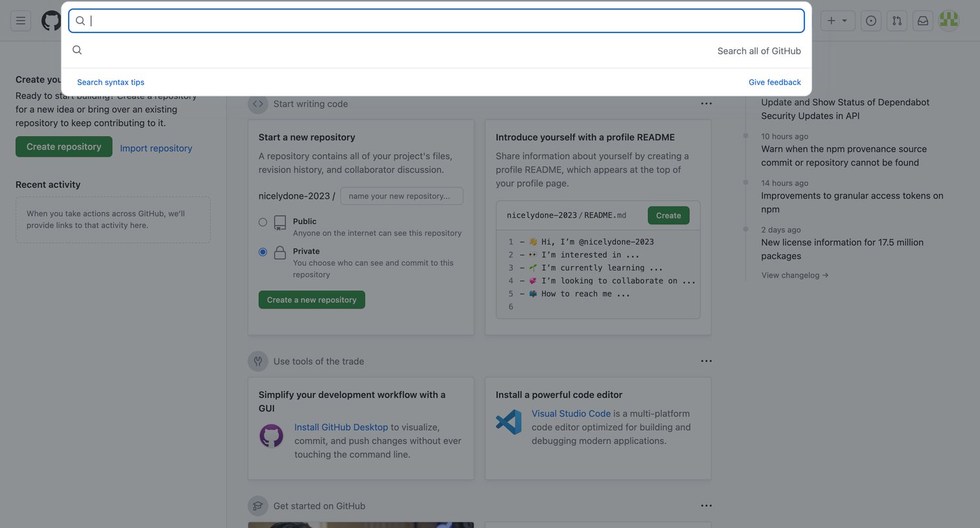Open the Give feedback link
Screen dimensions: 980x528
tap(775, 82)
